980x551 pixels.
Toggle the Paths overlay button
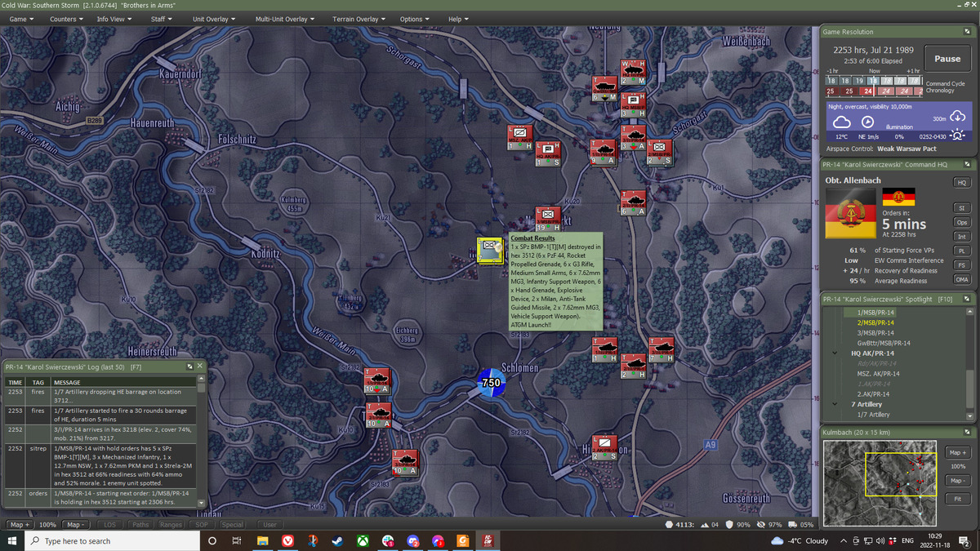(140, 525)
